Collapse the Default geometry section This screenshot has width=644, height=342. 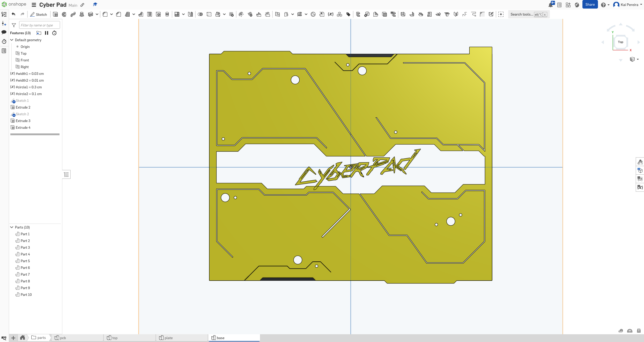tap(12, 40)
